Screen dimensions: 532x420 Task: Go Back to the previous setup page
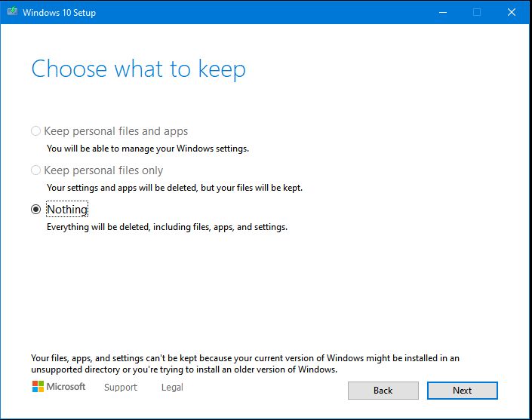(x=383, y=391)
